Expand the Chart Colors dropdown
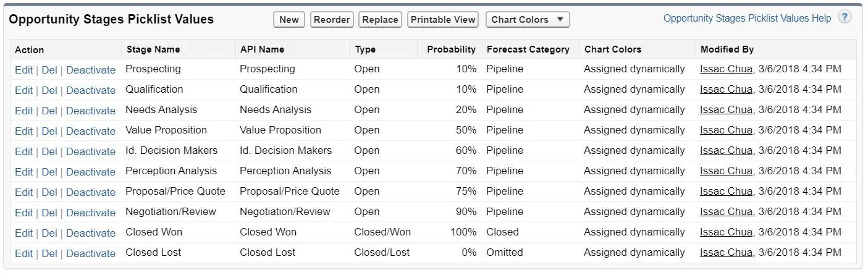This screenshot has width=868, height=275. click(x=528, y=20)
